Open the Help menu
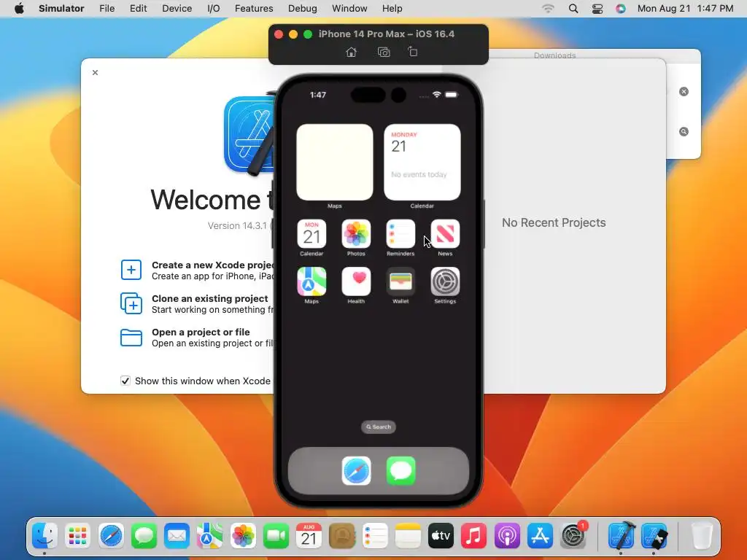 point(392,9)
